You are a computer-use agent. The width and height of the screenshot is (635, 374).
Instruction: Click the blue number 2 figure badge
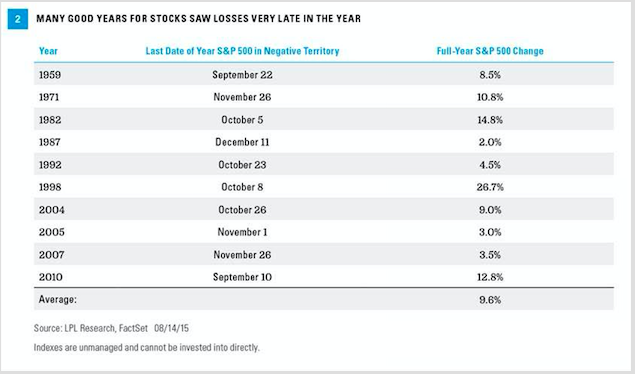click(18, 19)
